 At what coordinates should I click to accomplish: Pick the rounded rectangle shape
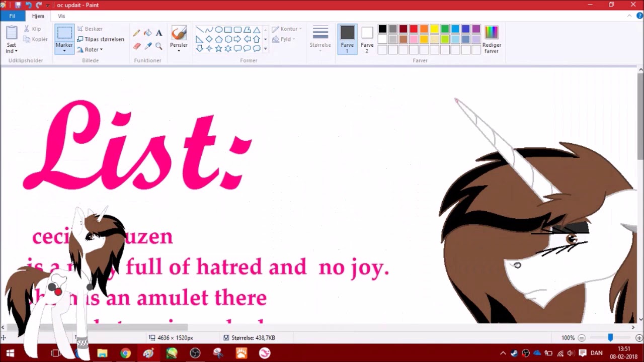pos(237,30)
